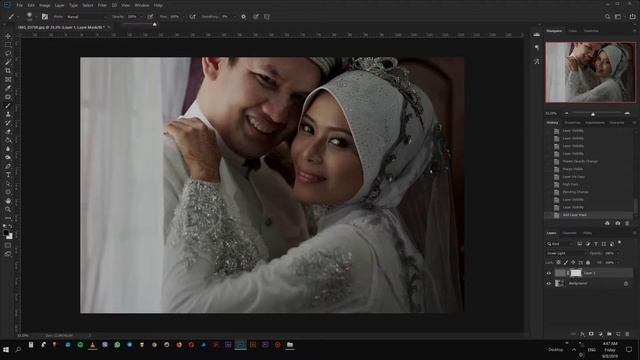Viewport: 640px width, 360px height.
Task: Select the Lasso tool
Action: (8, 53)
